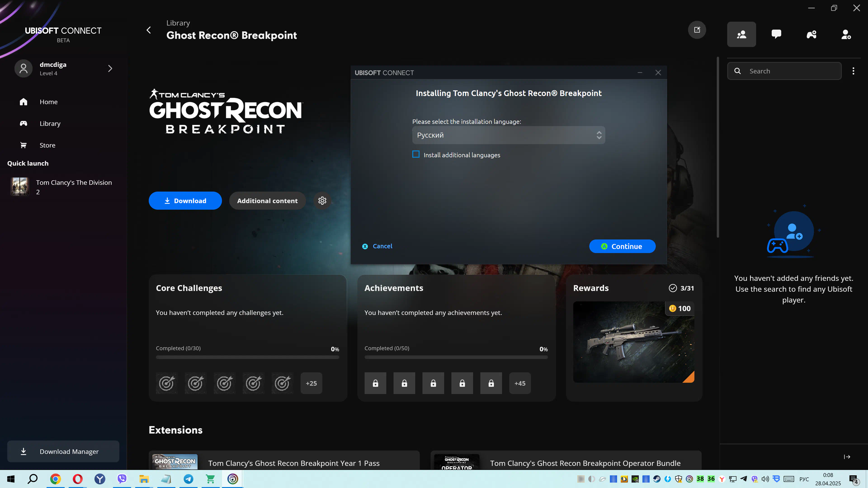Open the Operator Bundle extension
This screenshot has width=868, height=488.
click(566, 460)
